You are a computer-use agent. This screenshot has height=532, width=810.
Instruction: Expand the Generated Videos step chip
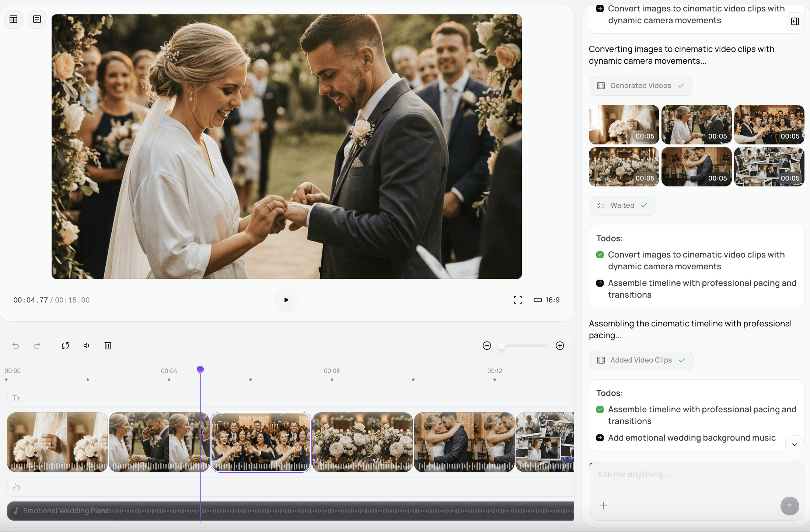tap(640, 85)
